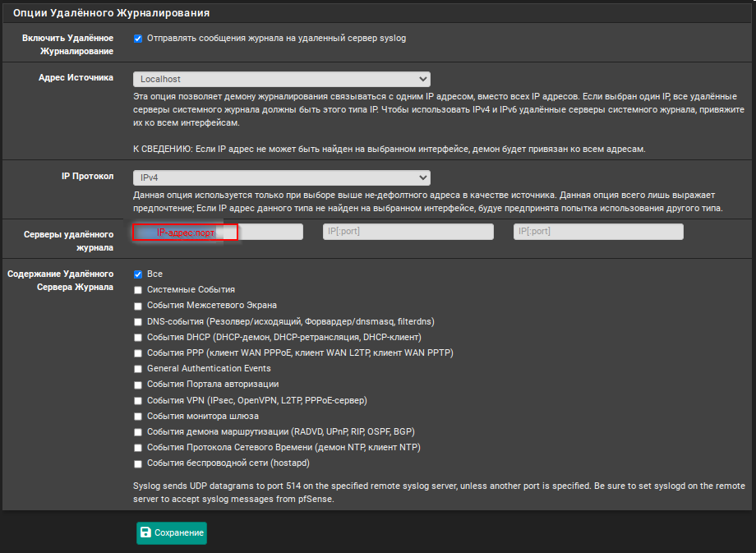Enable События Портала авторизации checkbox
This screenshot has width=756, height=553.
point(138,385)
